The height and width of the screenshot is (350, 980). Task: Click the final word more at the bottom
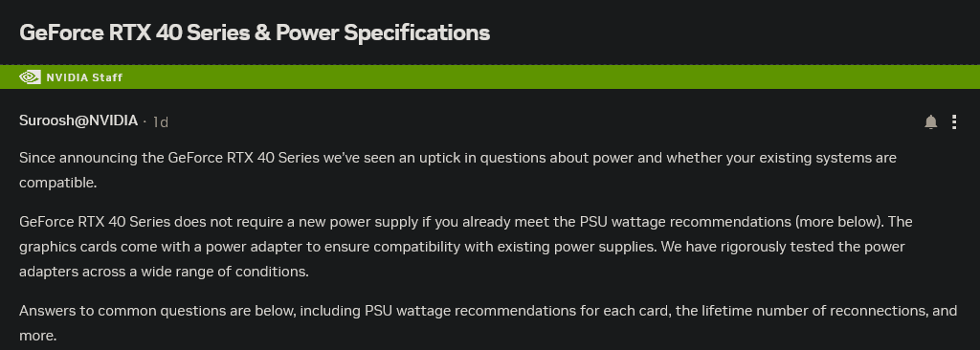[x=37, y=337]
